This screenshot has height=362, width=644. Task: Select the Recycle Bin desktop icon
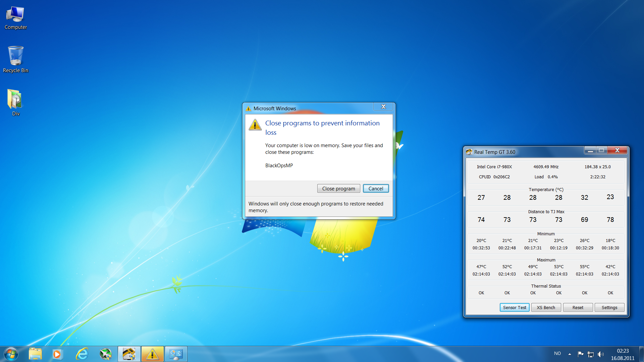[15, 59]
